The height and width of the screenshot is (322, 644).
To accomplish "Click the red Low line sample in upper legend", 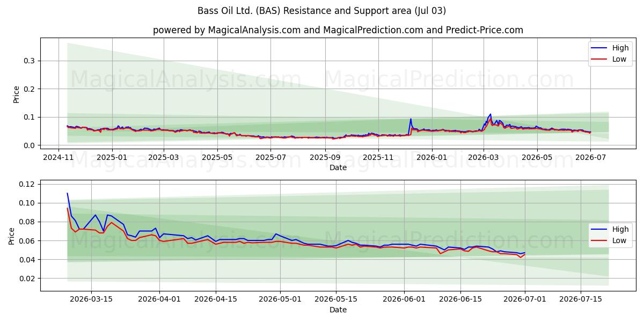I will [600, 60].
